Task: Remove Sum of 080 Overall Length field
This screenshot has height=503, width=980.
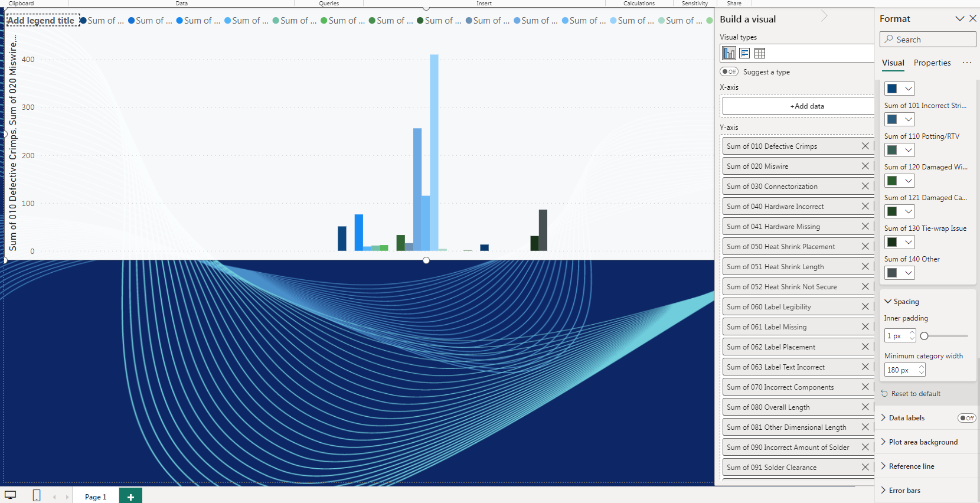Action: point(865,407)
